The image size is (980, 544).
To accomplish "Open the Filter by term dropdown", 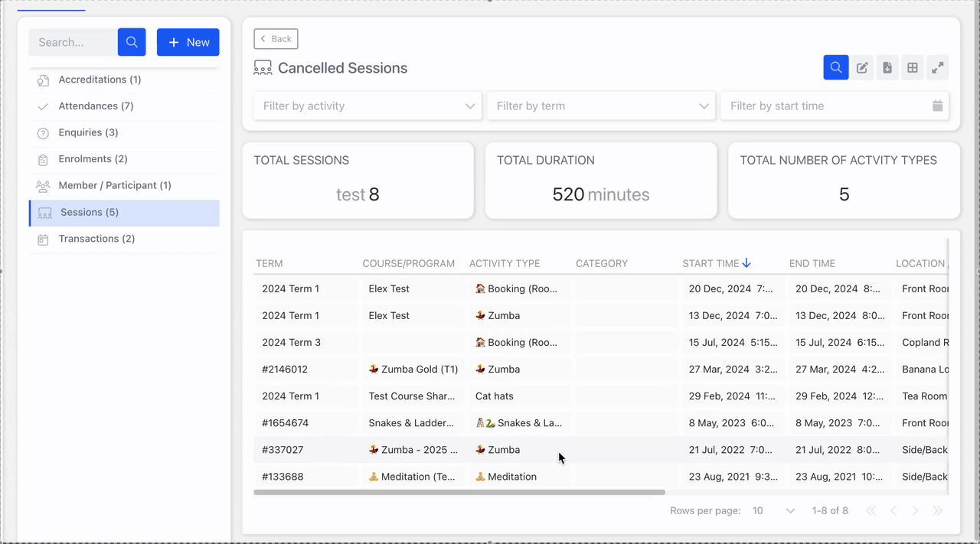I will coord(602,106).
